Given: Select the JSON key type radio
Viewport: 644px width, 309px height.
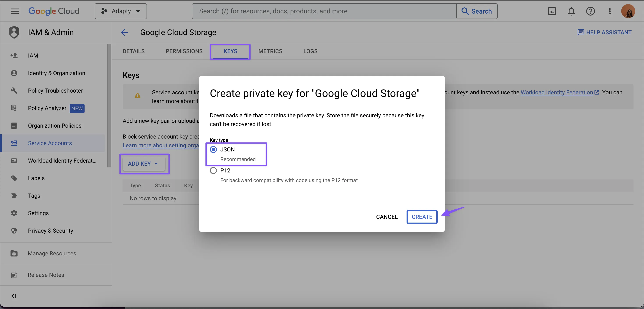Looking at the screenshot, I should tap(213, 149).
